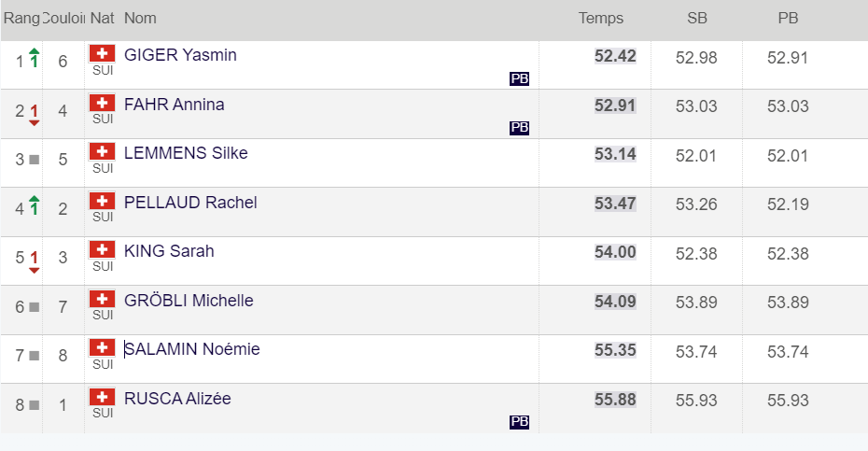Sort by Nom column header
This screenshot has height=451, width=868.
click(x=140, y=18)
